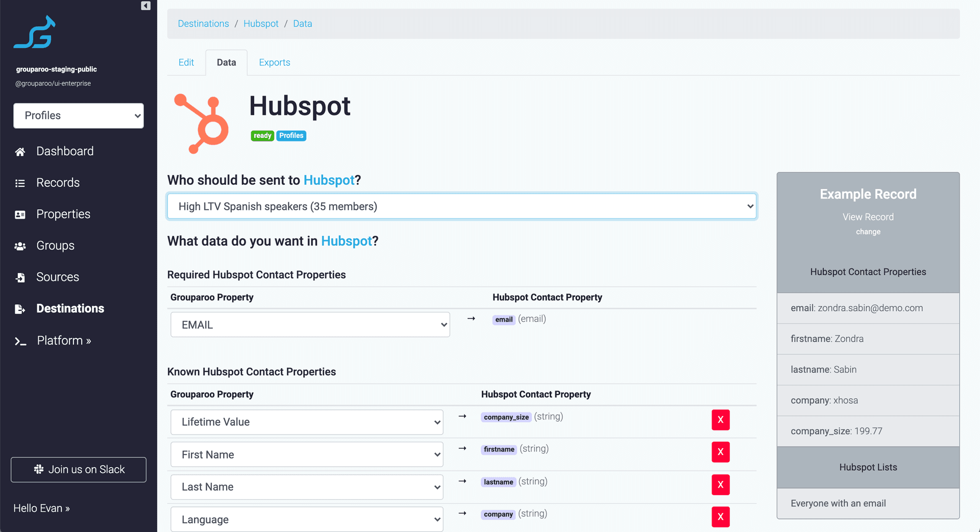Click the 'company: xhosa' row

click(868, 401)
